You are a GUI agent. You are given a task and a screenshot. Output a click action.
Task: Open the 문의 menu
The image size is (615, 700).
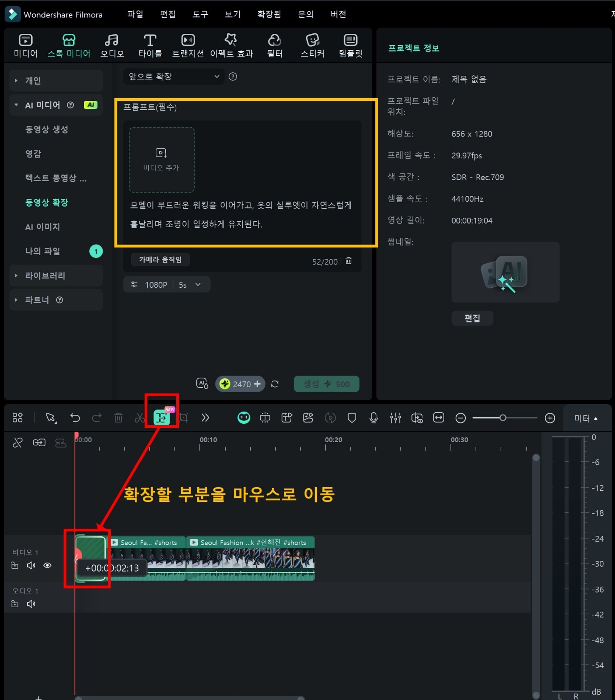tap(306, 14)
